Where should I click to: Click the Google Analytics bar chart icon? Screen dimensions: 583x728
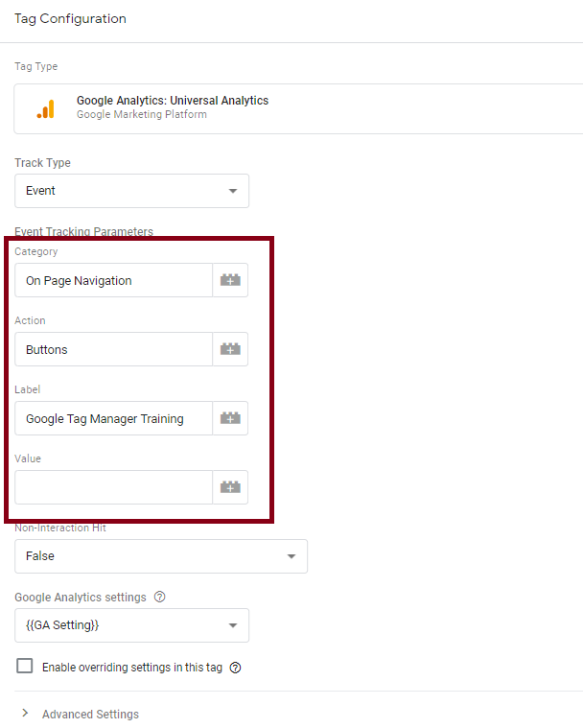point(45,109)
